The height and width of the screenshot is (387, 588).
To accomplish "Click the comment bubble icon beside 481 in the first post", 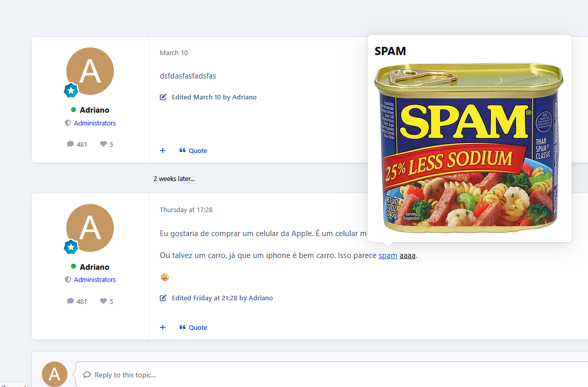I will pyautogui.click(x=70, y=144).
